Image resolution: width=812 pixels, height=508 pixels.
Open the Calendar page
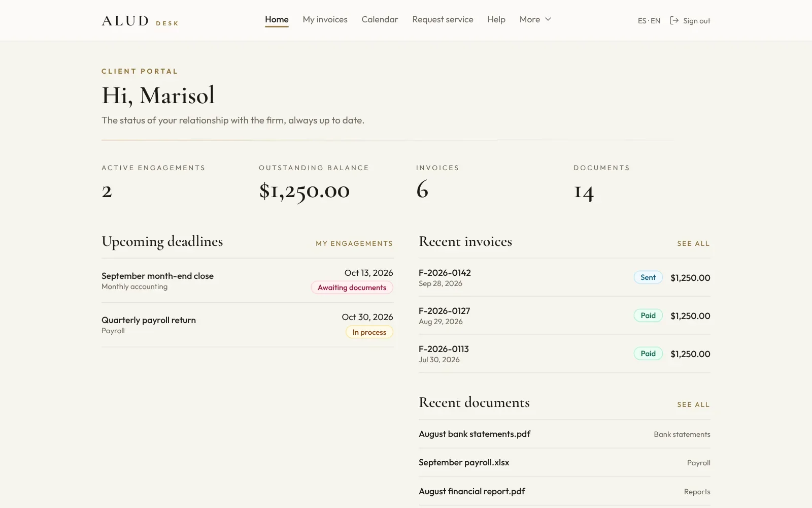[x=380, y=19]
